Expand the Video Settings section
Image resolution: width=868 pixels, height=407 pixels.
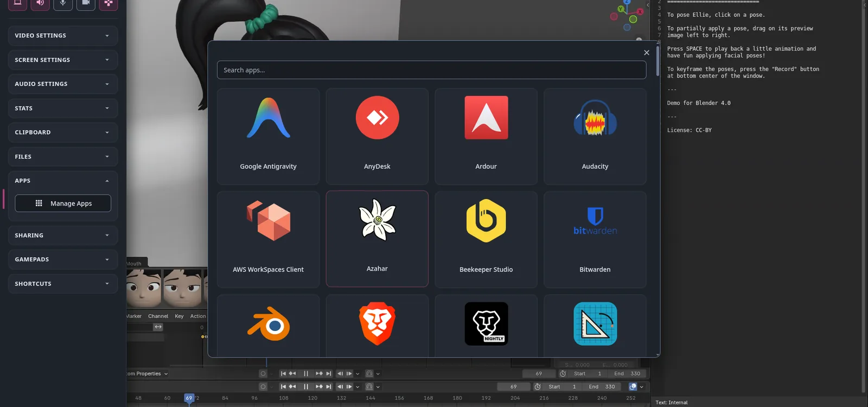(63, 35)
